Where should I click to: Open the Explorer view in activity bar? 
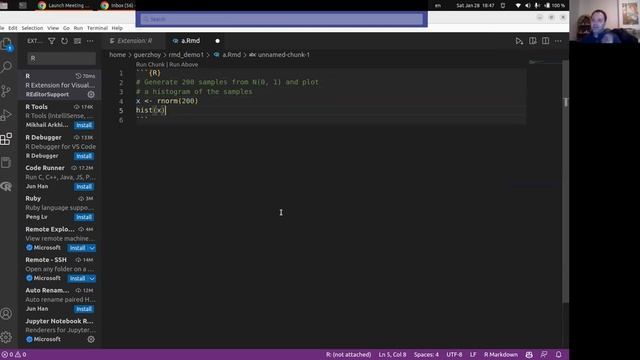(x=7, y=44)
